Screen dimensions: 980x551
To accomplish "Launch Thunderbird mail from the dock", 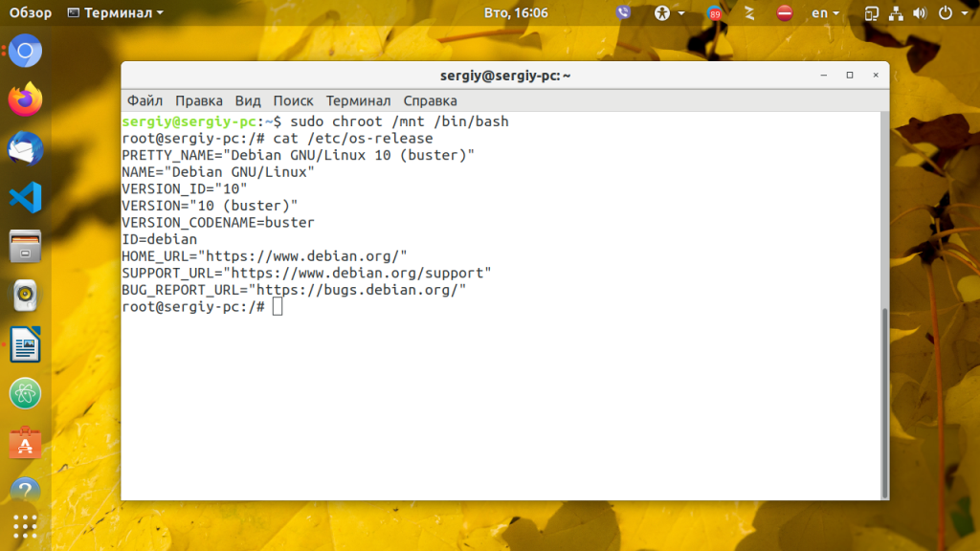I will [26, 148].
